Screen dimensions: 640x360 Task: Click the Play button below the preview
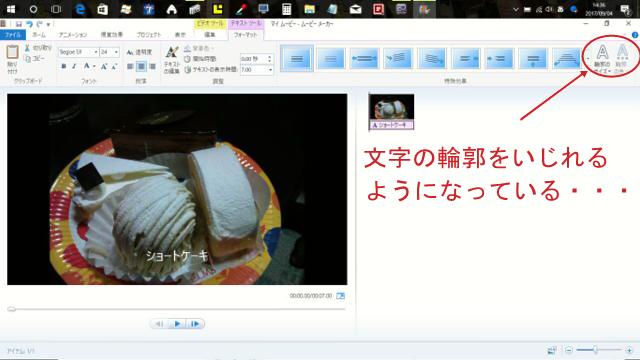tap(177, 324)
